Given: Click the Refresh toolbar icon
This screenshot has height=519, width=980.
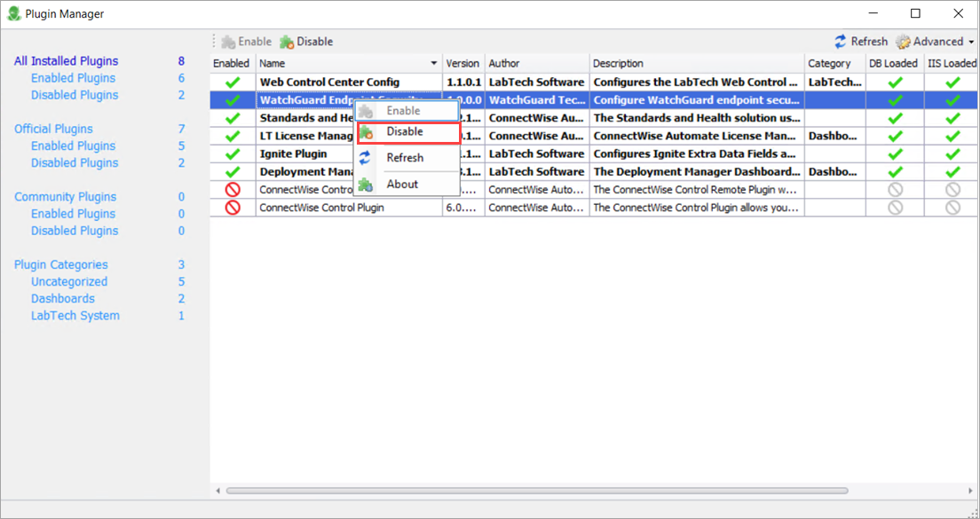Looking at the screenshot, I should pos(841,41).
